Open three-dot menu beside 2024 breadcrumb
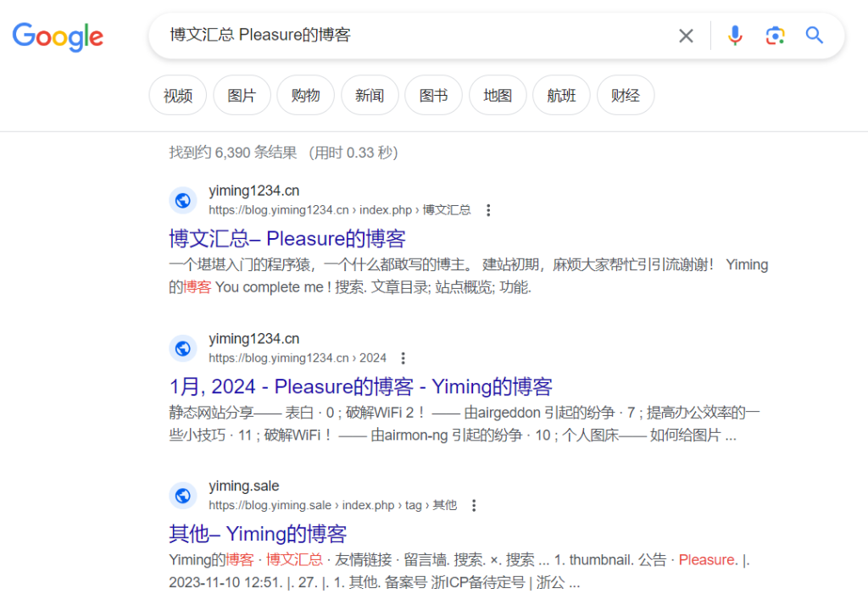This screenshot has height=605, width=868. tap(403, 358)
